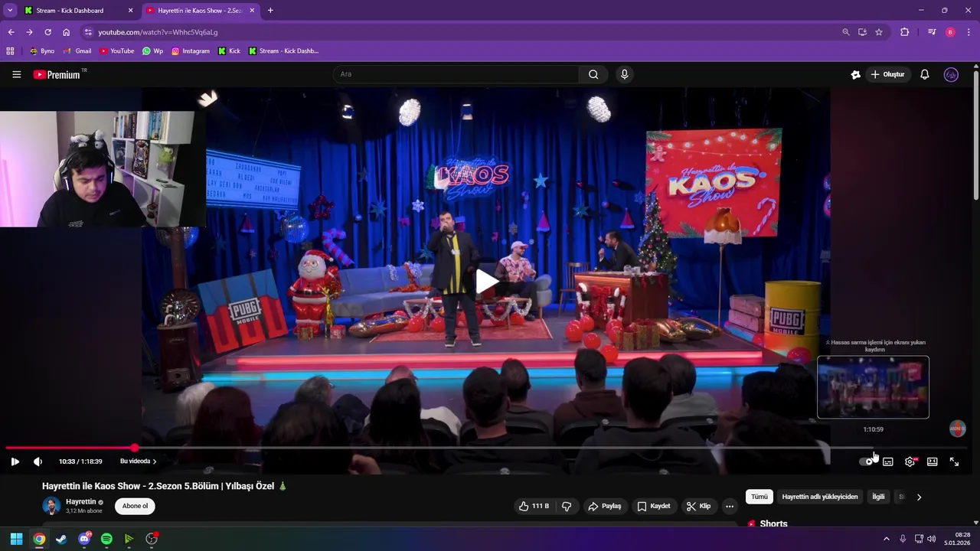Create a clip with the Klip button
The image size is (980, 551).
pos(698,506)
